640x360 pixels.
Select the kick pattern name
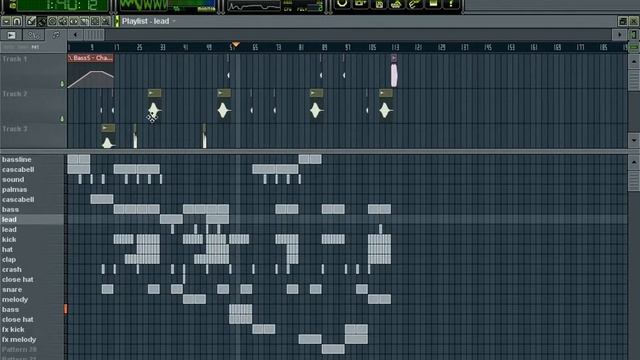click(x=9, y=240)
